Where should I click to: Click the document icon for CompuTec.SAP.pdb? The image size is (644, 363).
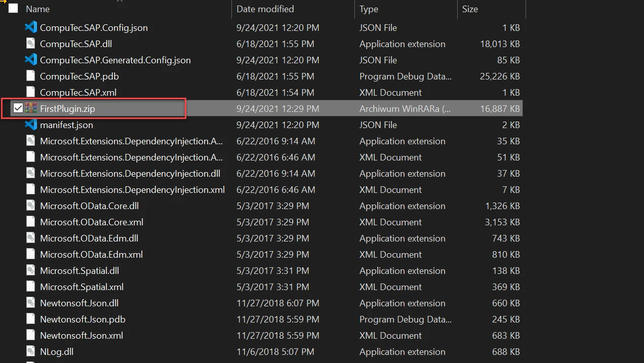(30, 76)
